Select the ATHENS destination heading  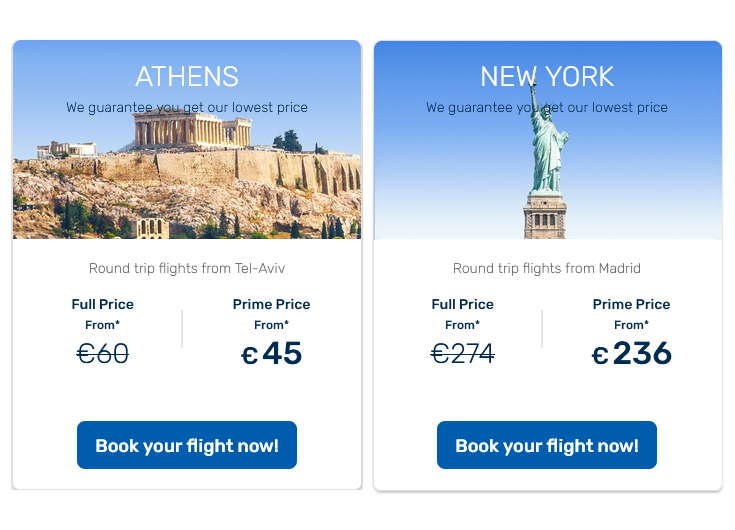(x=187, y=76)
